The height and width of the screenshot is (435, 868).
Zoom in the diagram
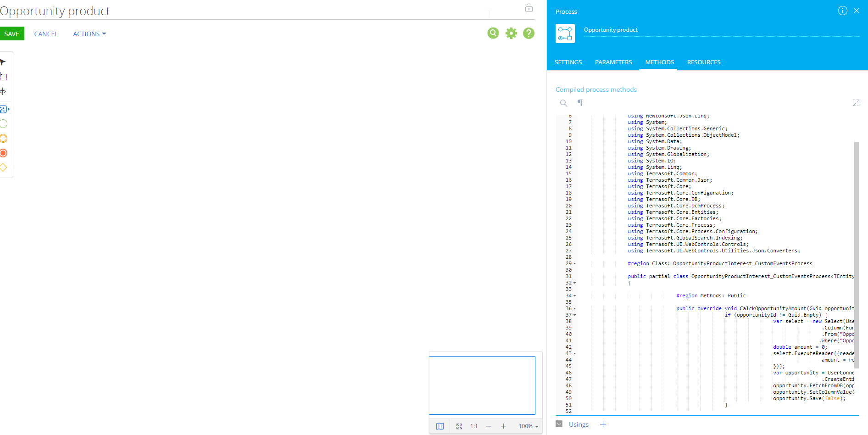pyautogui.click(x=503, y=426)
